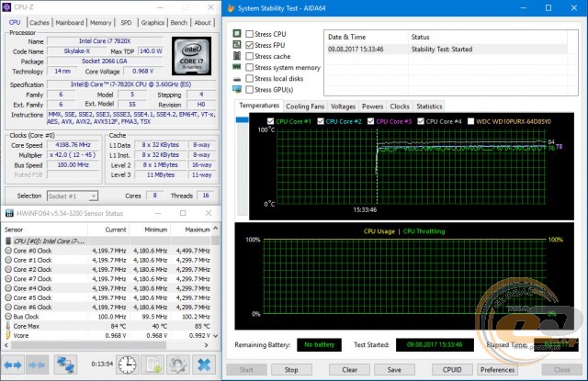The image size is (588, 381).
Task: Click the CPU-Z title bar icon
Action: 6,7
